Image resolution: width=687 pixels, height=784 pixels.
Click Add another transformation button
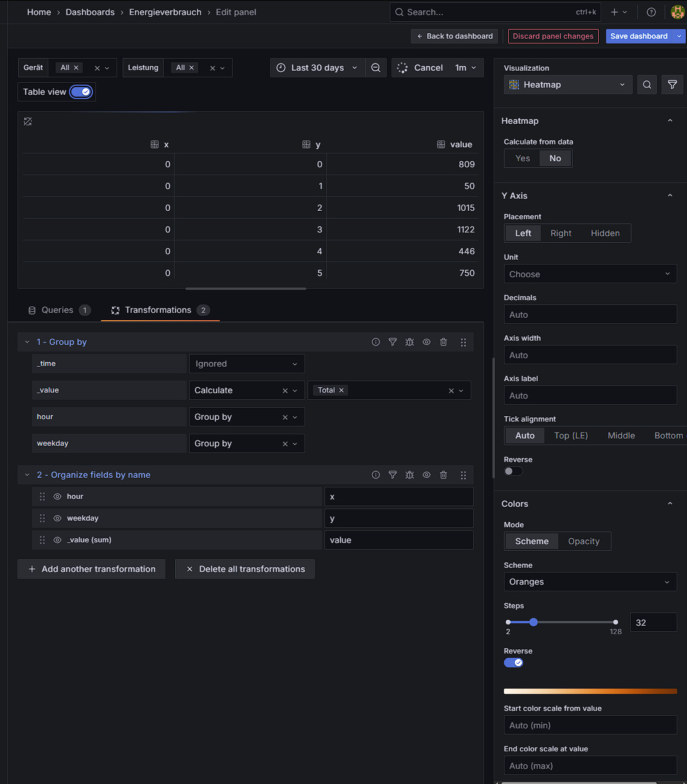point(92,569)
